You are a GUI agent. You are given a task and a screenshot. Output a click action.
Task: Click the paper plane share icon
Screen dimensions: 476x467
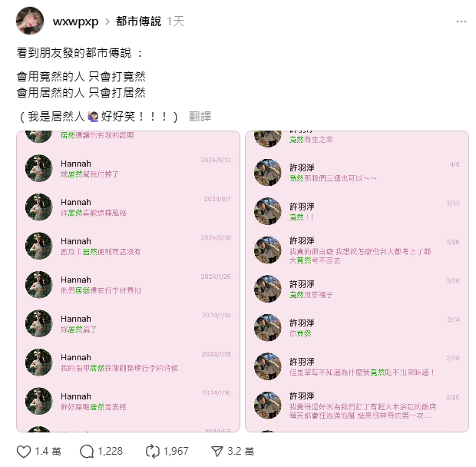(x=217, y=452)
